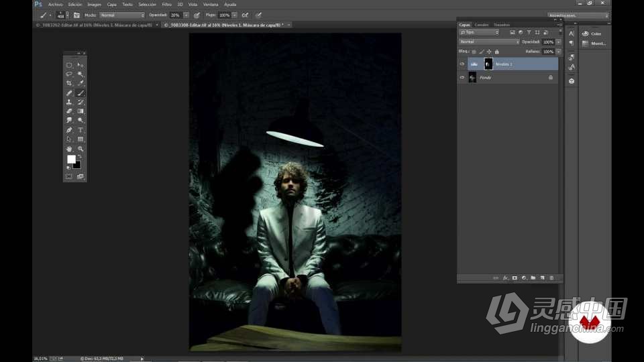Select the Path Selection tool
This screenshot has height=362, width=644.
pyautogui.click(x=69, y=139)
